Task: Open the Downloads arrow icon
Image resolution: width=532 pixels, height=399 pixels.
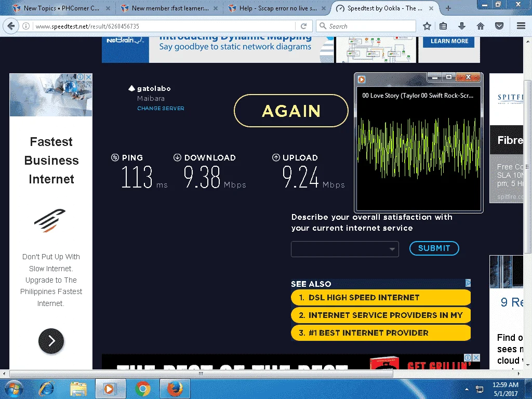Action: (x=462, y=26)
